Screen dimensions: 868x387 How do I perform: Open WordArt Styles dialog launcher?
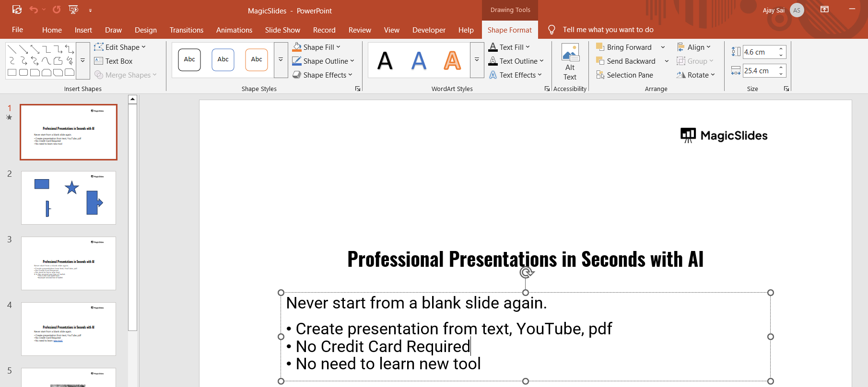547,89
